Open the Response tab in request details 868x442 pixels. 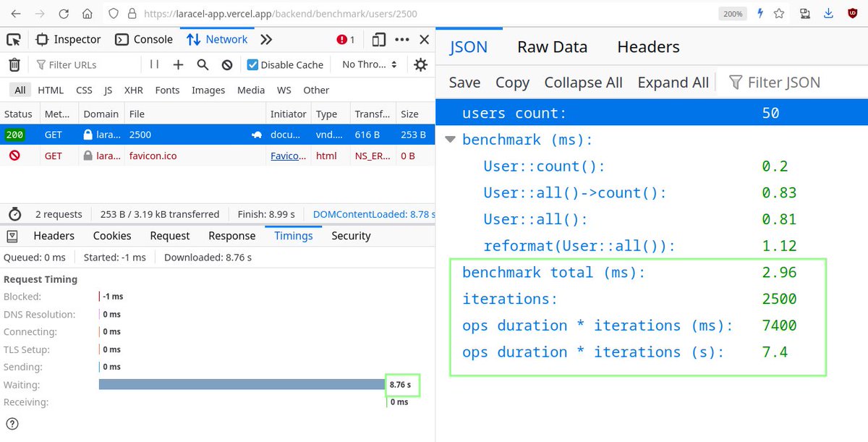tap(231, 236)
